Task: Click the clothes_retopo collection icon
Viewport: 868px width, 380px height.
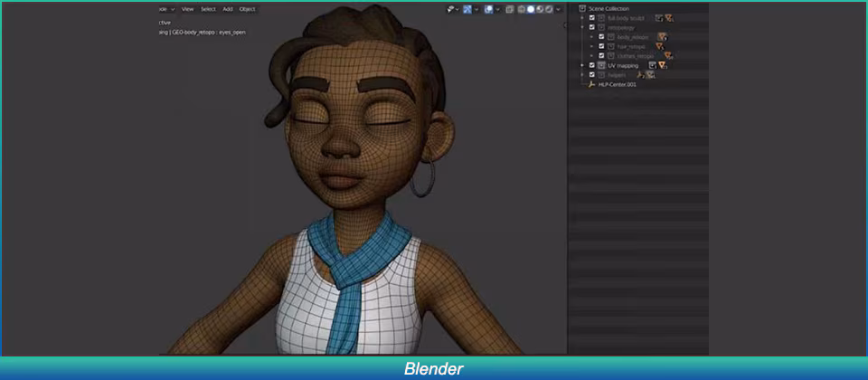Action: click(610, 55)
